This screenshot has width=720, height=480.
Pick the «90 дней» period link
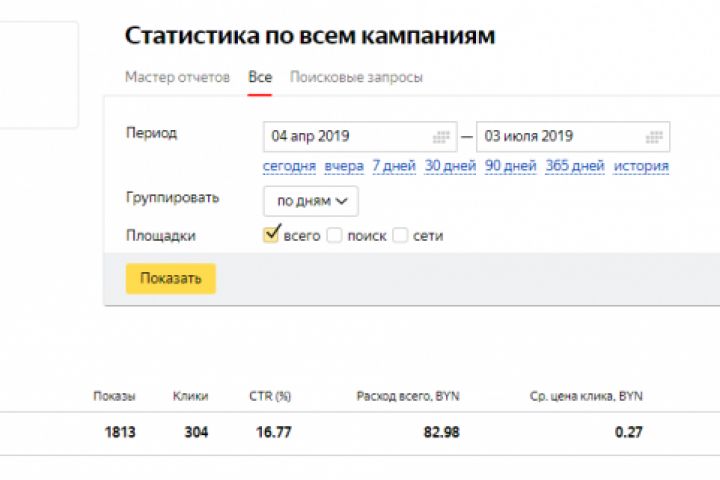pyautogui.click(x=511, y=166)
